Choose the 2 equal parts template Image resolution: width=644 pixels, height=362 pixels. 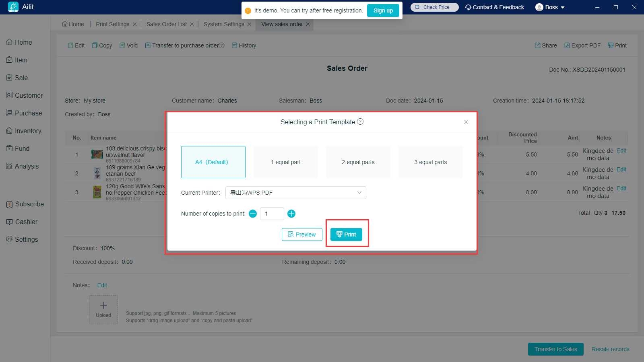[x=358, y=162]
